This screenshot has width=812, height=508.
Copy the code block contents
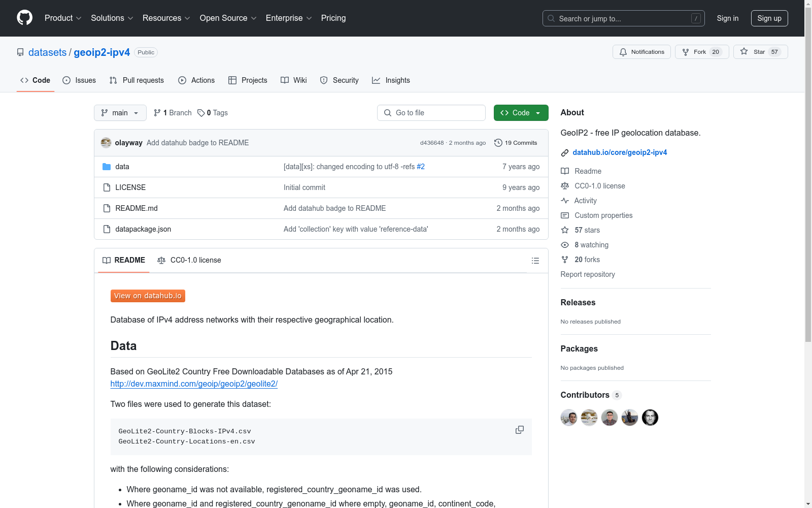pos(519,430)
